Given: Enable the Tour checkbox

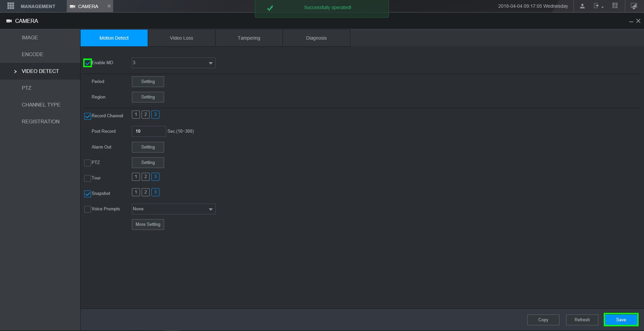Looking at the screenshot, I should 88,178.
